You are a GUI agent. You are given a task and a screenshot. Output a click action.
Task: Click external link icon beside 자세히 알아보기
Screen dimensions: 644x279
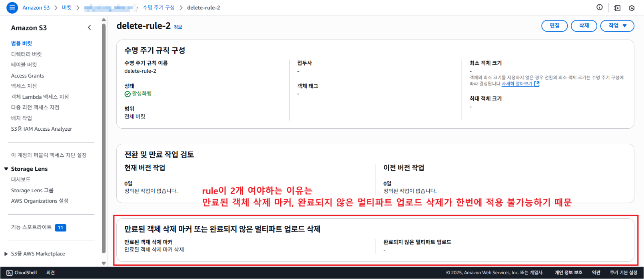tap(536, 84)
